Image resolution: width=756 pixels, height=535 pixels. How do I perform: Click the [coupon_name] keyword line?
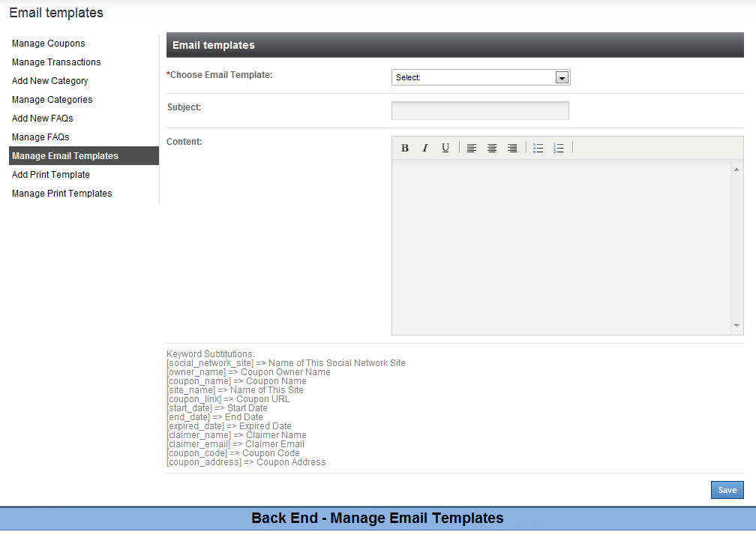point(236,381)
